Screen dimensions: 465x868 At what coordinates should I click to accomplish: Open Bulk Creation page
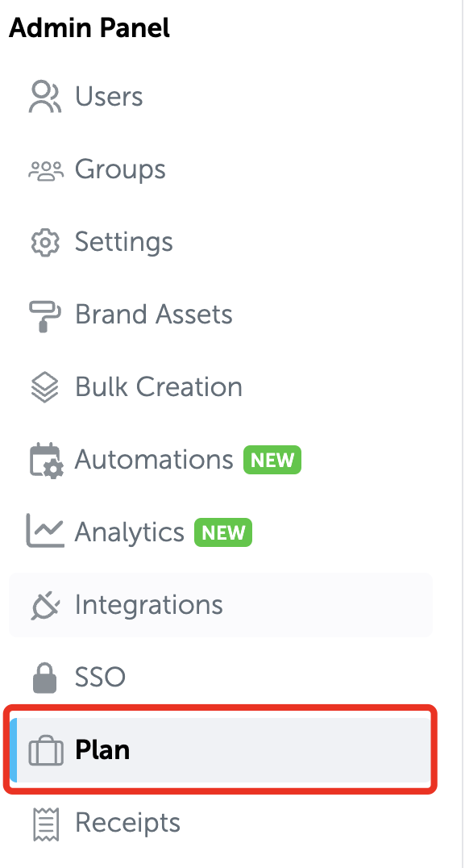(221, 387)
